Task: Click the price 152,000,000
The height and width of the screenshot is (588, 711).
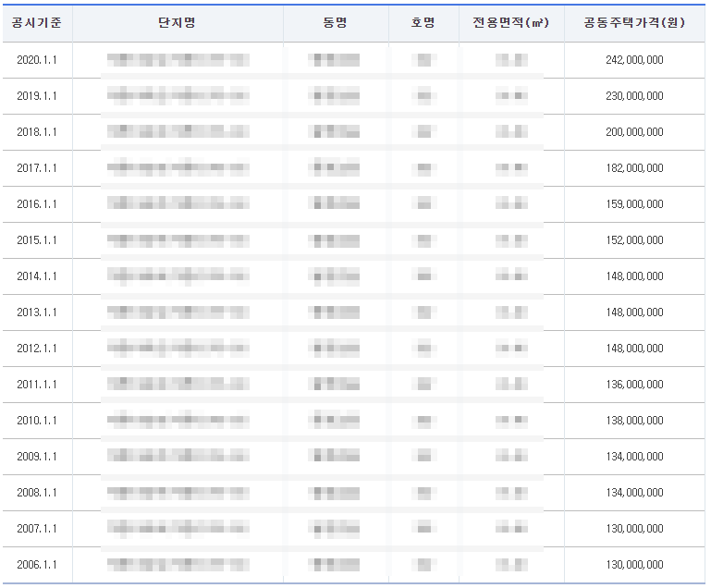Action: (634, 239)
